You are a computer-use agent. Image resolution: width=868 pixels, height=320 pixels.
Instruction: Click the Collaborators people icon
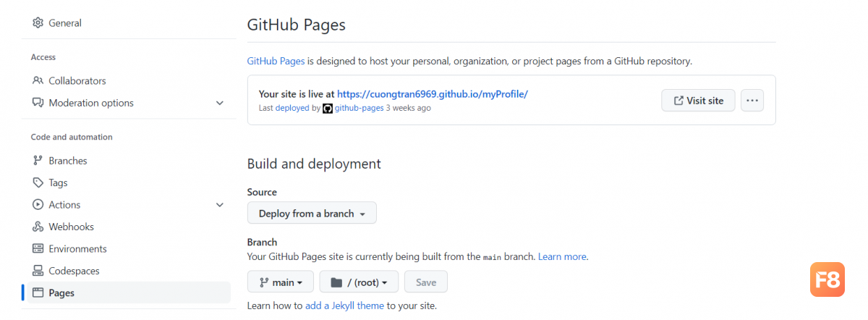(x=38, y=81)
